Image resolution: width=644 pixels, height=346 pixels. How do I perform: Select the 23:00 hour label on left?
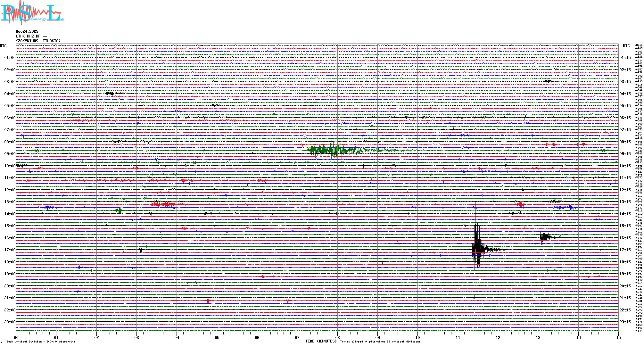click(10, 322)
